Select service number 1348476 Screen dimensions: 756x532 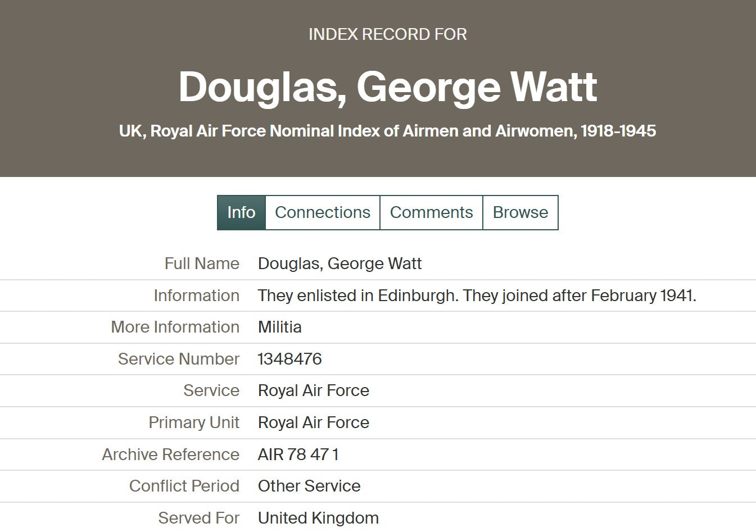coord(290,359)
